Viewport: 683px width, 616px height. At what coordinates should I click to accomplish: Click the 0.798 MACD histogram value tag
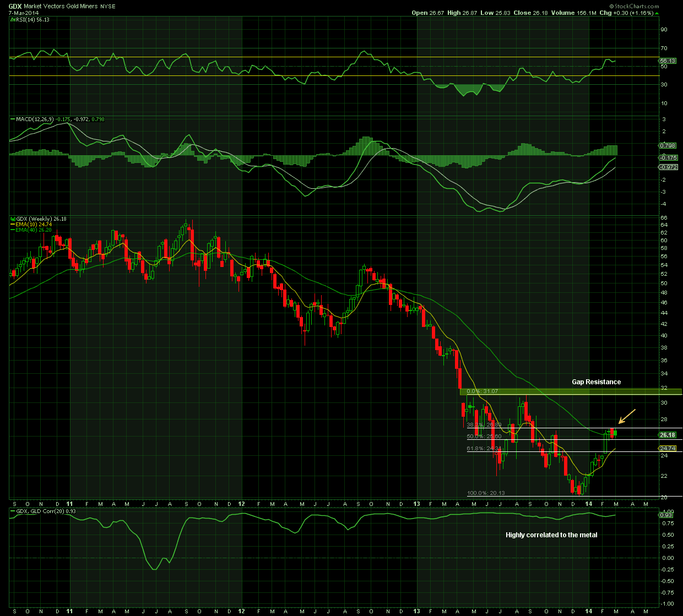pos(668,145)
